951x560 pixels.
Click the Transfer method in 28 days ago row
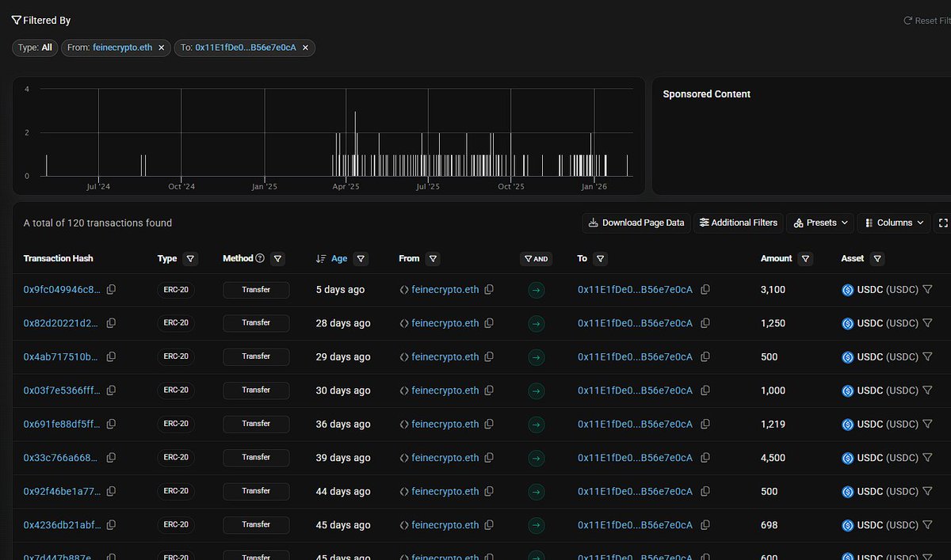[256, 323]
